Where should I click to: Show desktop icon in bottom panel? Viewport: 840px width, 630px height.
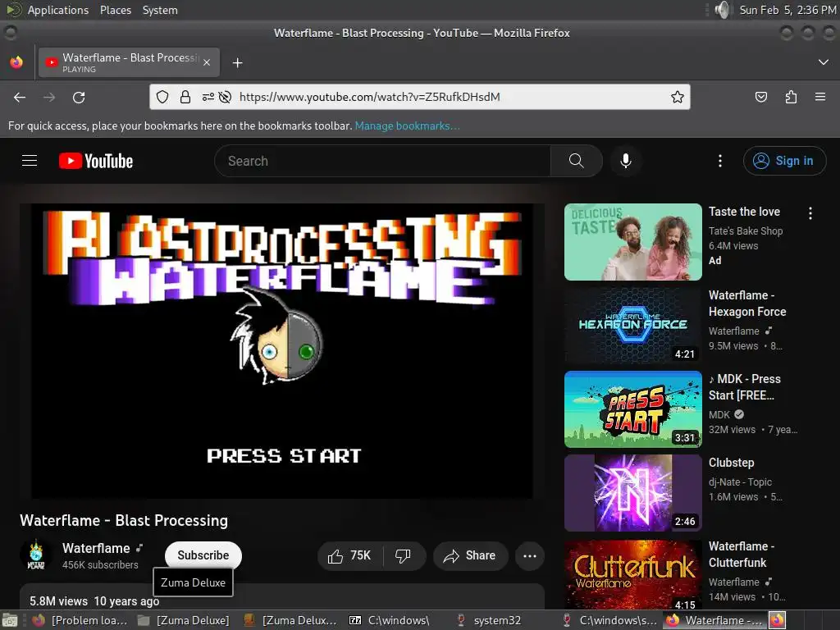pos(10,620)
